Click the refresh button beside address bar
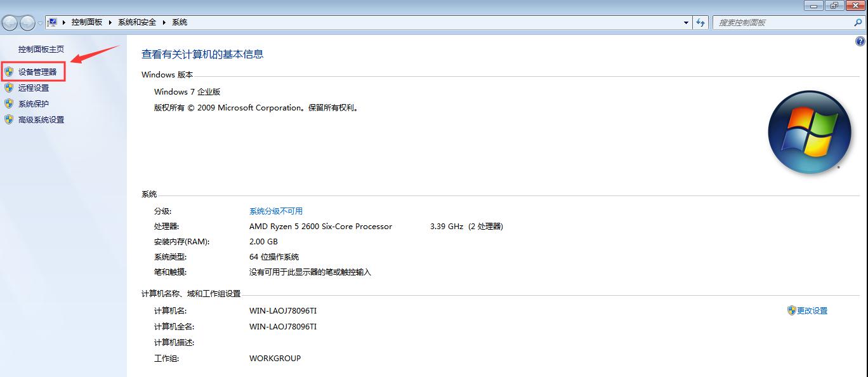Screen dimensions: 868x377 coord(700,22)
